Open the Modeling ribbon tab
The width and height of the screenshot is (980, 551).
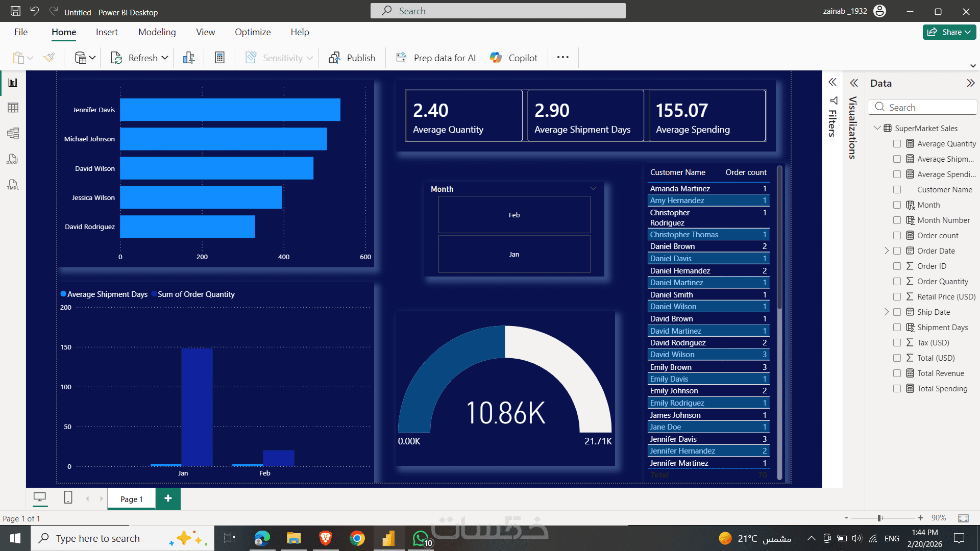(x=157, y=32)
